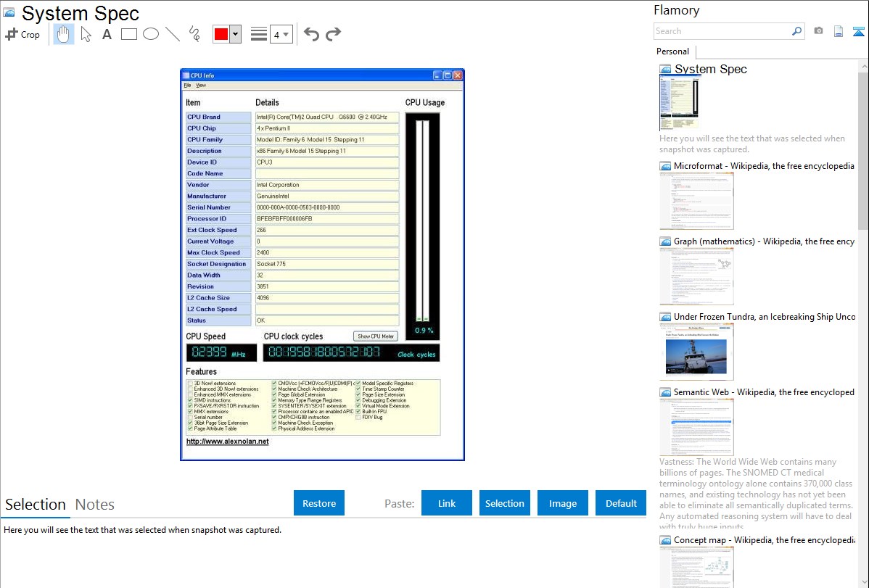Click the document page icon

(x=839, y=31)
